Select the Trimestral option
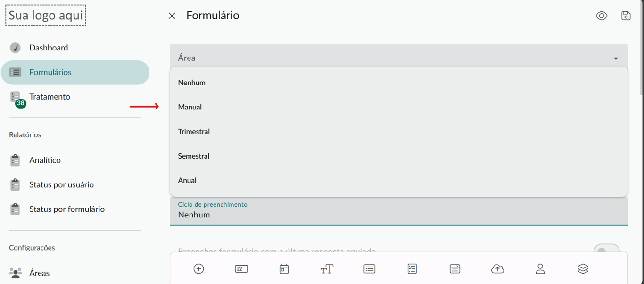 point(194,132)
